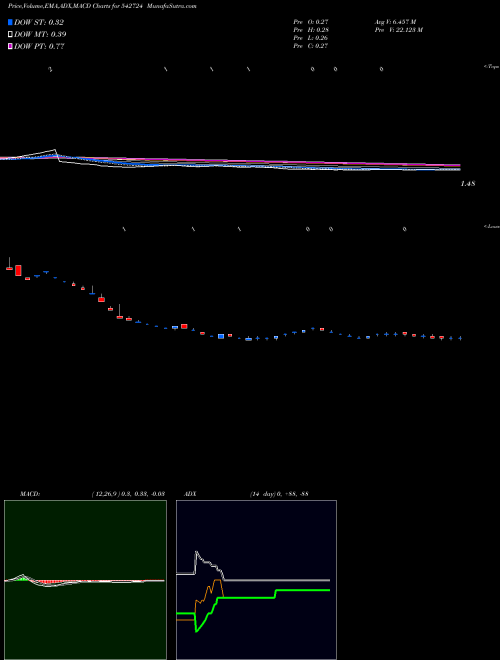Click the Lows marker label at right edge
The width and height of the screenshot is (500, 660).
pos(492,226)
